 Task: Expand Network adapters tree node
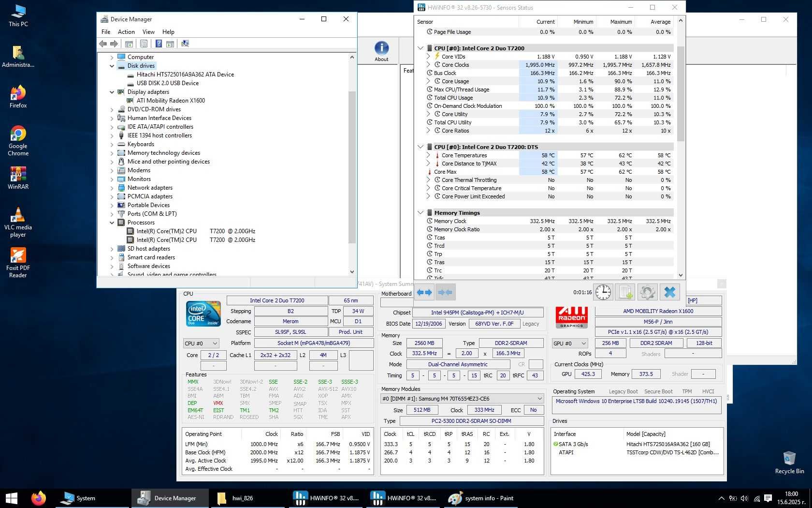[112, 188]
